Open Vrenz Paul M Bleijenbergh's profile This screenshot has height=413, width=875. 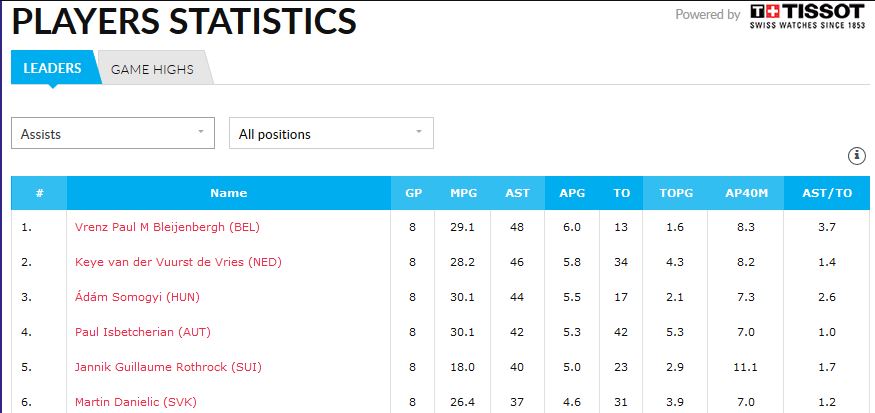[167, 227]
